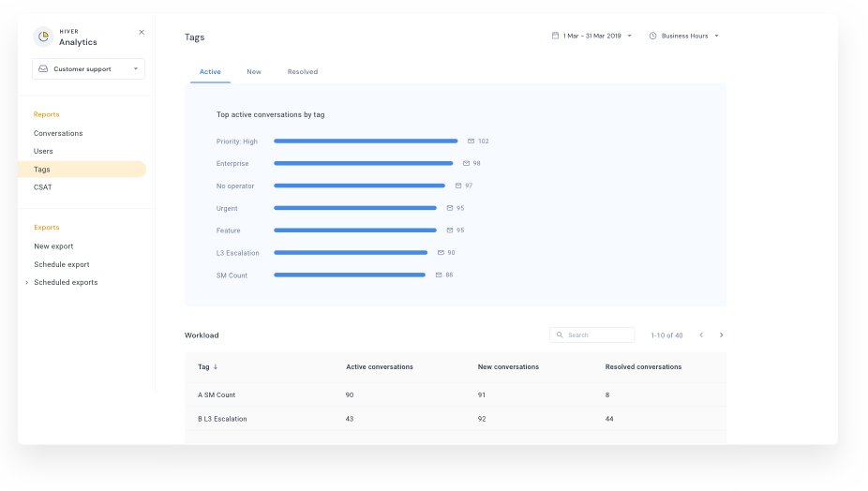The width and height of the screenshot is (868, 491).
Task: Click the L3 Escalation chart label
Action: pyautogui.click(x=237, y=253)
